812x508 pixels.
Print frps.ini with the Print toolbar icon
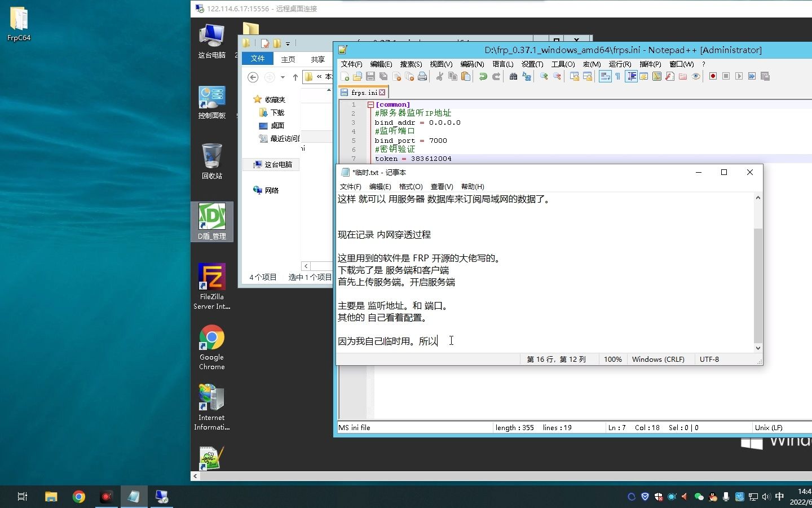(422, 76)
